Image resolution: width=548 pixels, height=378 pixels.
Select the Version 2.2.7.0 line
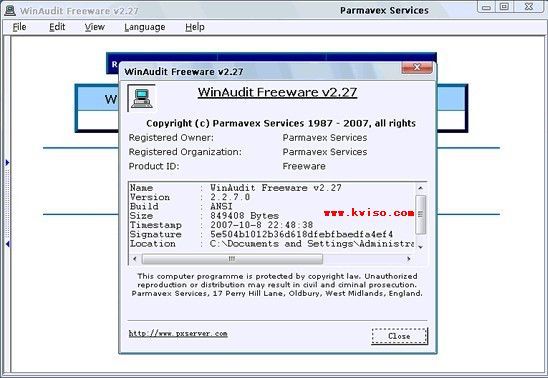point(190,197)
